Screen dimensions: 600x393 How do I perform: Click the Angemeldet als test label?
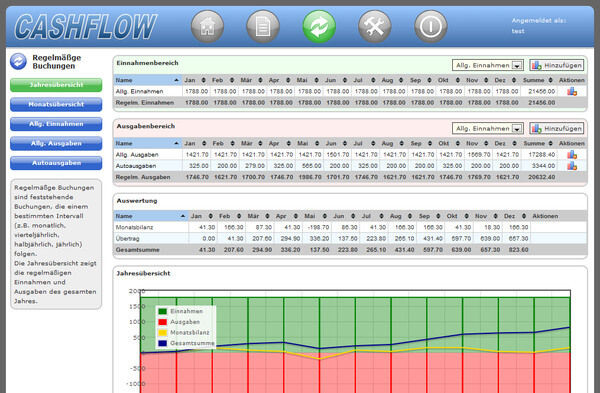point(539,26)
